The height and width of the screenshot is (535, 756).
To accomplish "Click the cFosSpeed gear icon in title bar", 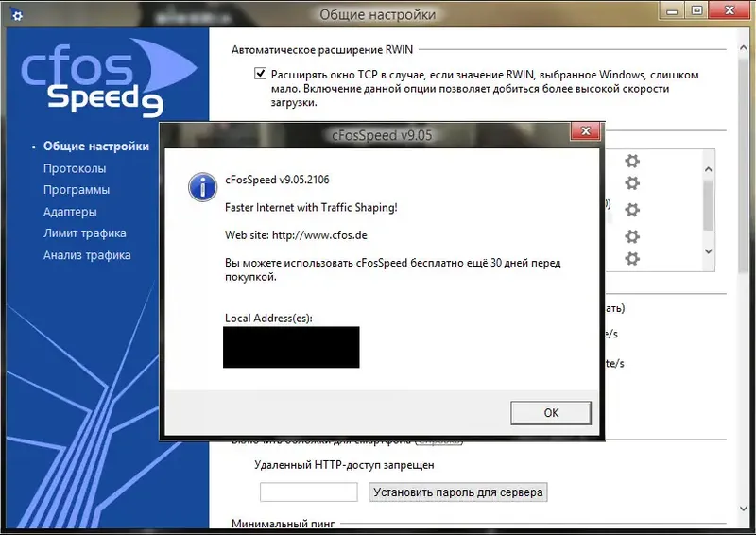I will (17, 15).
